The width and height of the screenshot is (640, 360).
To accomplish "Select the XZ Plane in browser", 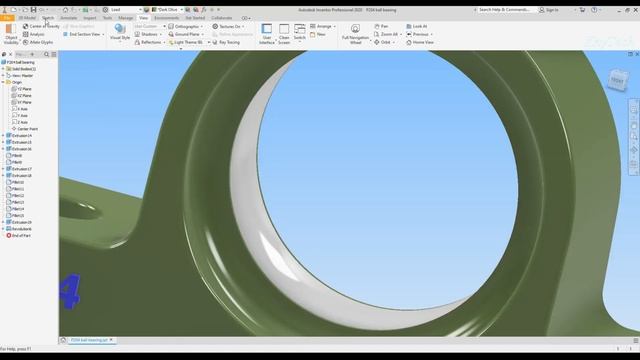I will pyautogui.click(x=21, y=96).
